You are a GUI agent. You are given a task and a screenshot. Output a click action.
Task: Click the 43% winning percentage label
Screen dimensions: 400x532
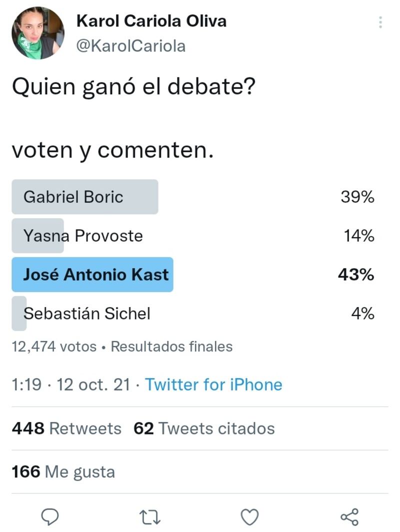pos(356,274)
